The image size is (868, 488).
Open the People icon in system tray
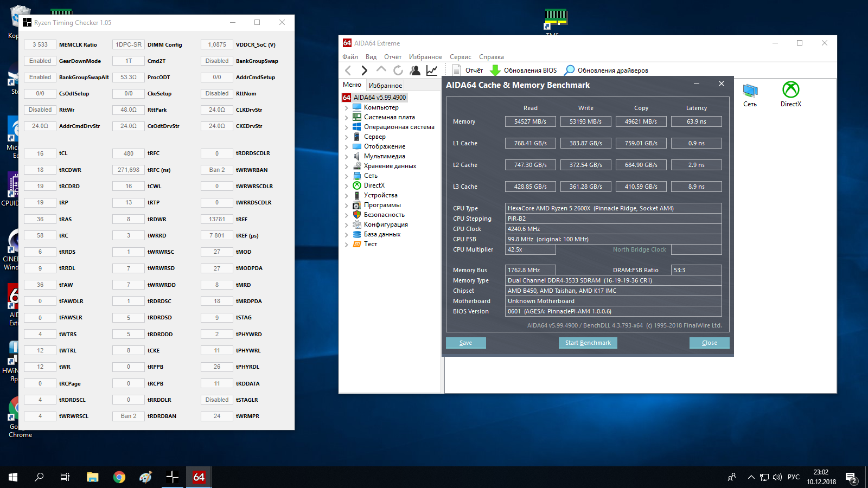click(x=732, y=477)
